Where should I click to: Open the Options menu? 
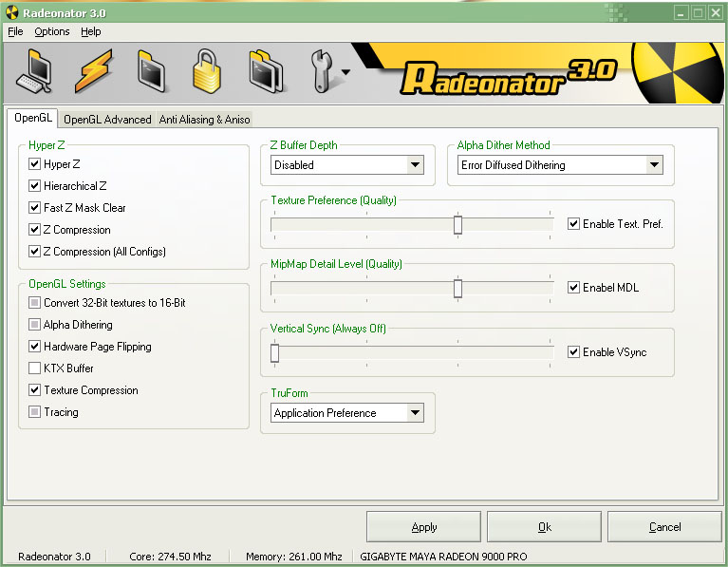pyautogui.click(x=52, y=31)
